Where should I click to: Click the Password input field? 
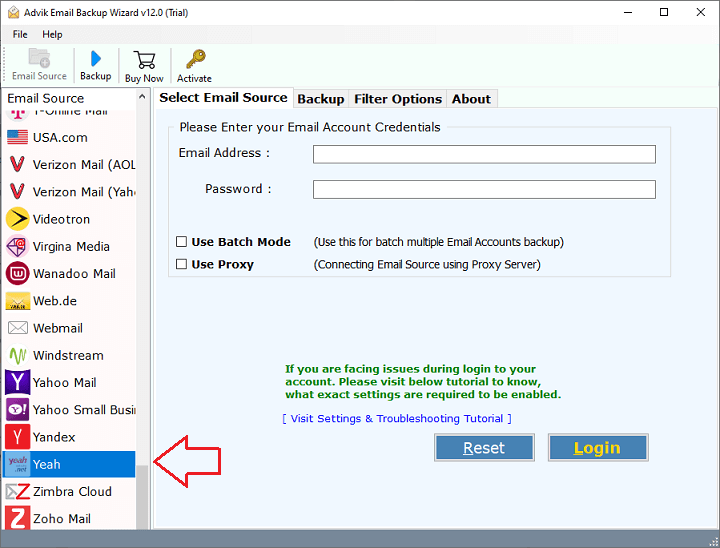(484, 189)
